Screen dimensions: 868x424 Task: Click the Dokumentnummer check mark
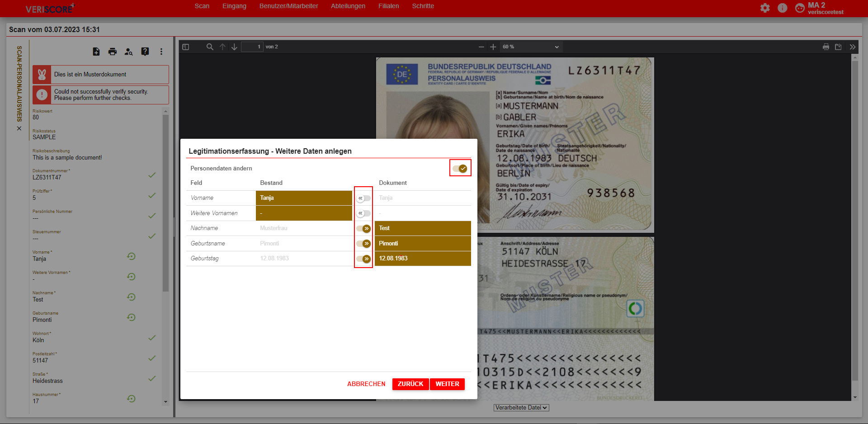[x=152, y=175]
